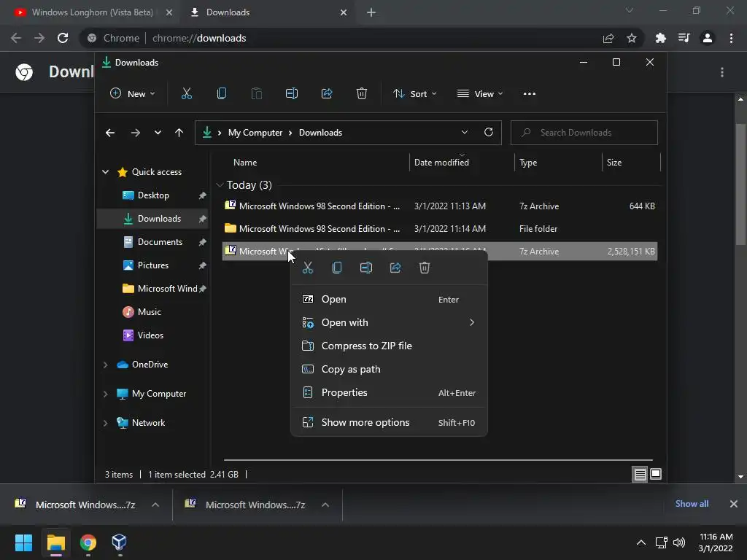This screenshot has height=560, width=747.
Task: Open Chrome extensions puzzle icon
Action: [660, 38]
